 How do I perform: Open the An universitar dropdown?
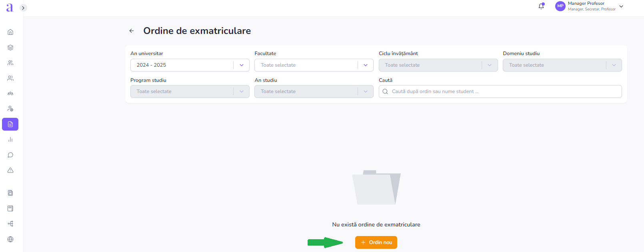[x=190, y=65]
